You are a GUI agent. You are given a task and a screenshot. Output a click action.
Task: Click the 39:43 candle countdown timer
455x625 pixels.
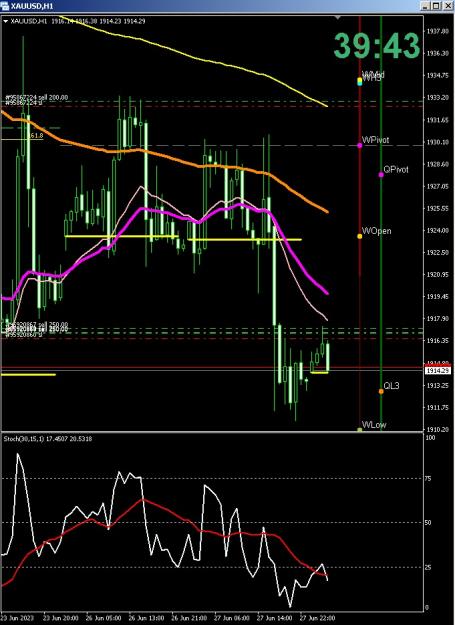coord(377,45)
